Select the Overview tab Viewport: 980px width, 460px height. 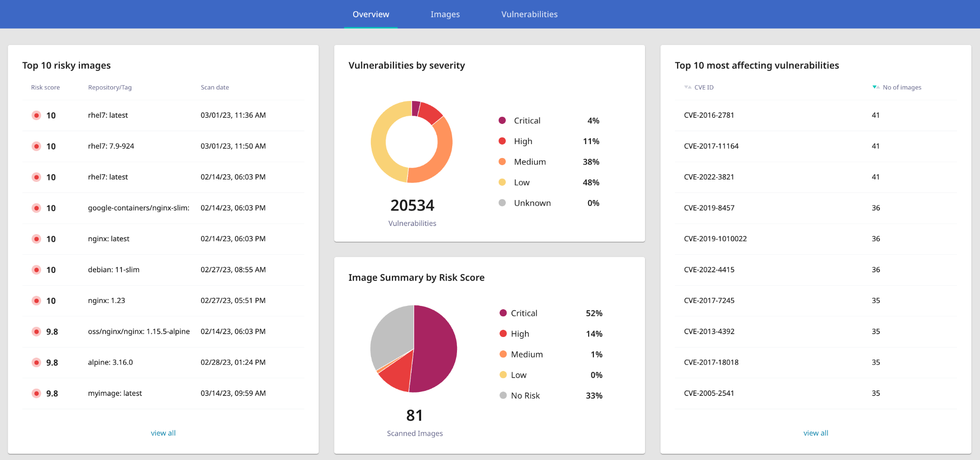click(370, 14)
